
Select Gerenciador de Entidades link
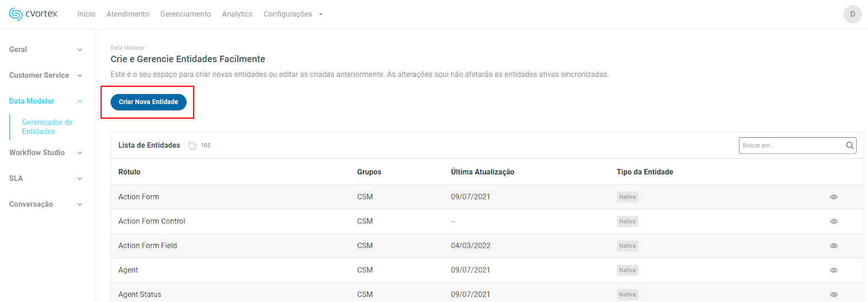tap(47, 127)
